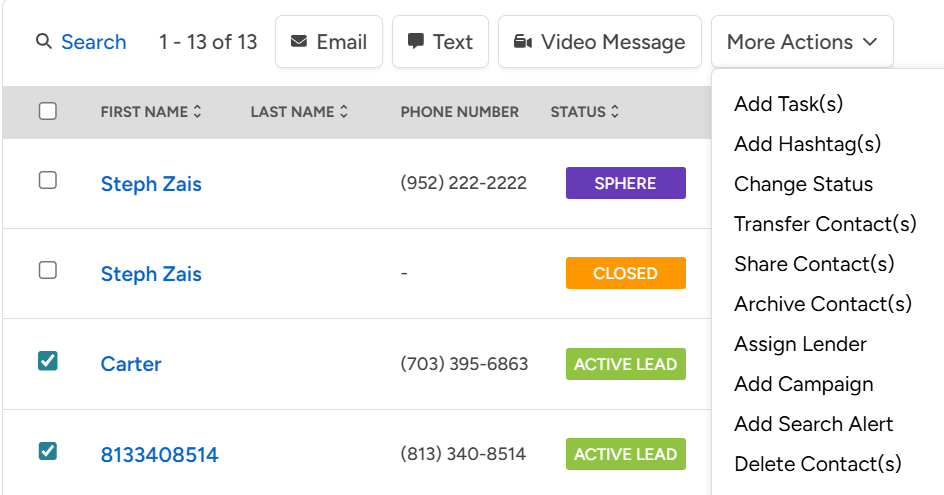Screen dimensions: 944x495
Task: Sort by First Name arrows
Action: [x=198, y=112]
